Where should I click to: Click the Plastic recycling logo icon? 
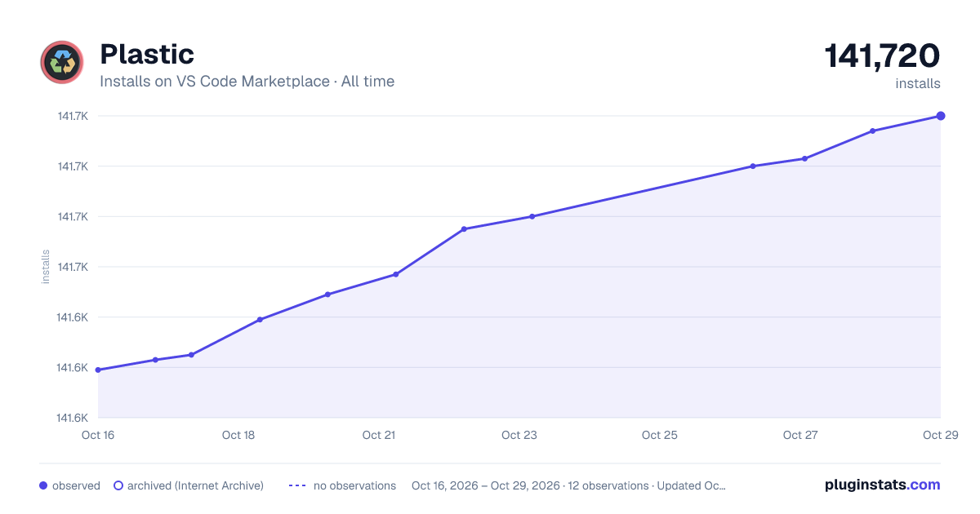[x=62, y=62]
